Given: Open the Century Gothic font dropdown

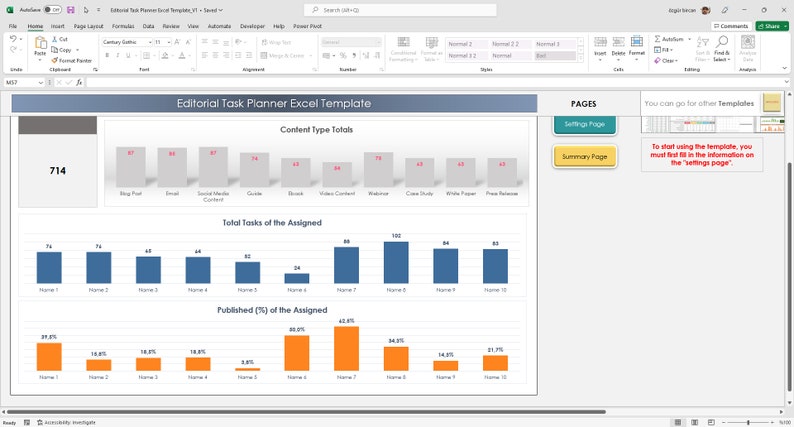Looking at the screenshot, I should [x=150, y=42].
